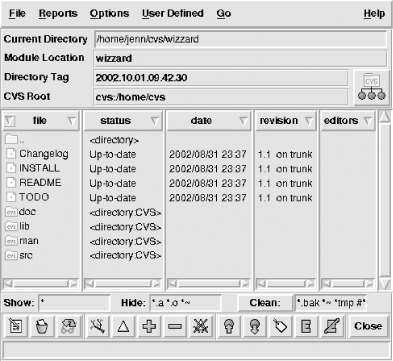Click the Hide filter input field
Screen dimensions: 393x361
click(x=185, y=303)
